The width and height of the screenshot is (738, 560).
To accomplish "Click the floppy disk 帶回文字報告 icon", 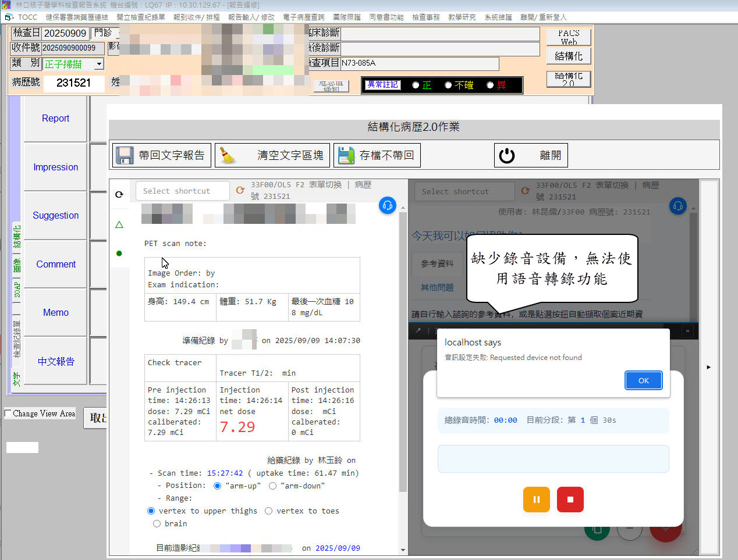I will 125,155.
